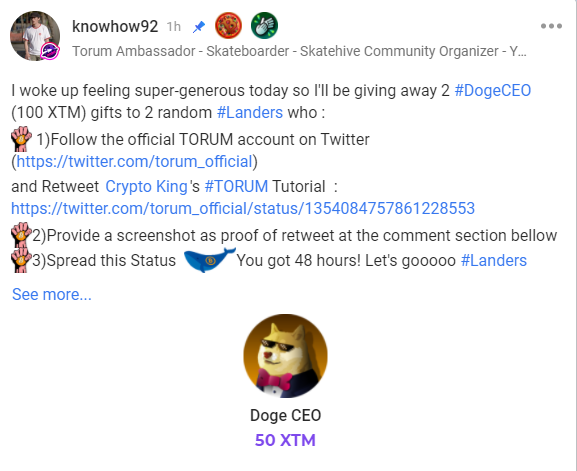Open the #TORUM hashtag
Viewport: 577px width, 471px height.
(236, 187)
